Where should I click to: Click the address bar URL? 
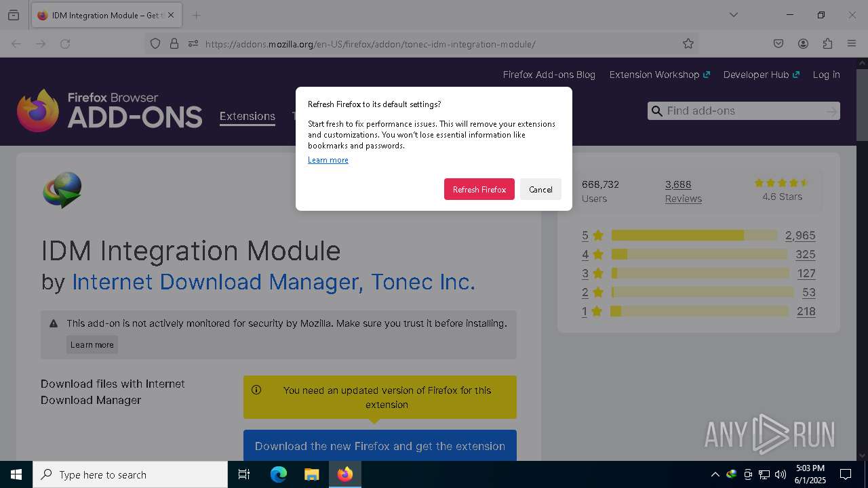click(370, 44)
